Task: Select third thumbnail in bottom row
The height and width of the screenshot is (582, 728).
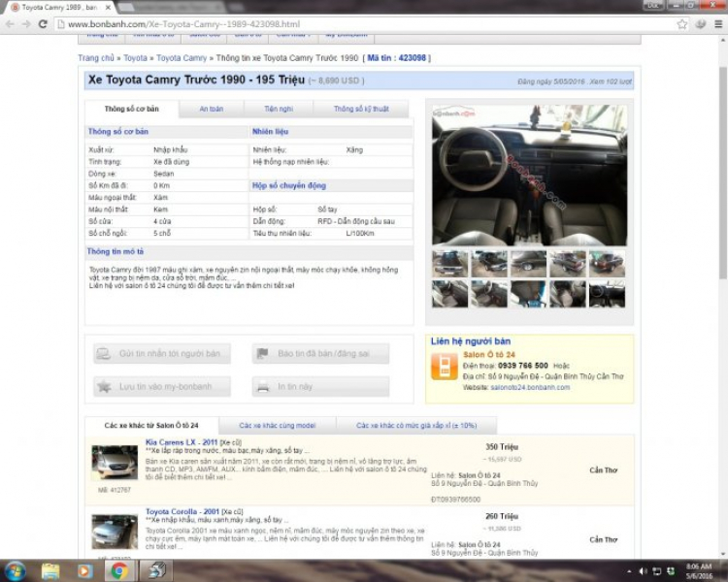Action: click(x=528, y=293)
